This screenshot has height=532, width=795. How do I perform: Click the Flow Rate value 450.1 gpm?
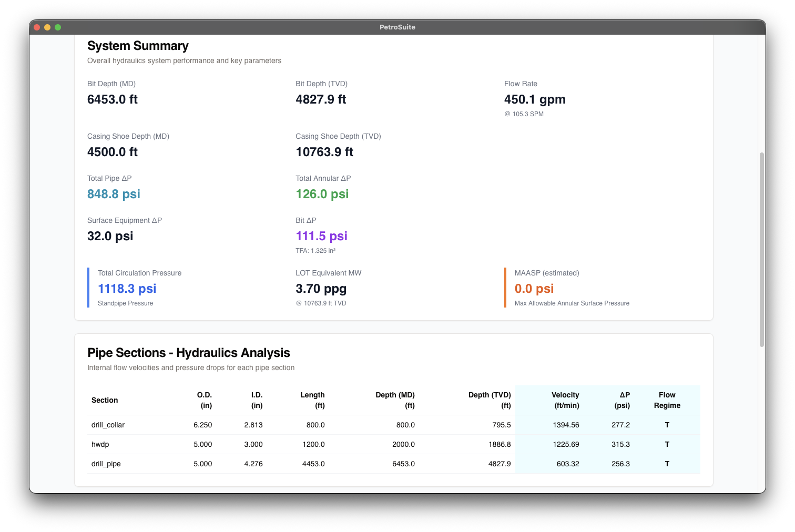[535, 99]
